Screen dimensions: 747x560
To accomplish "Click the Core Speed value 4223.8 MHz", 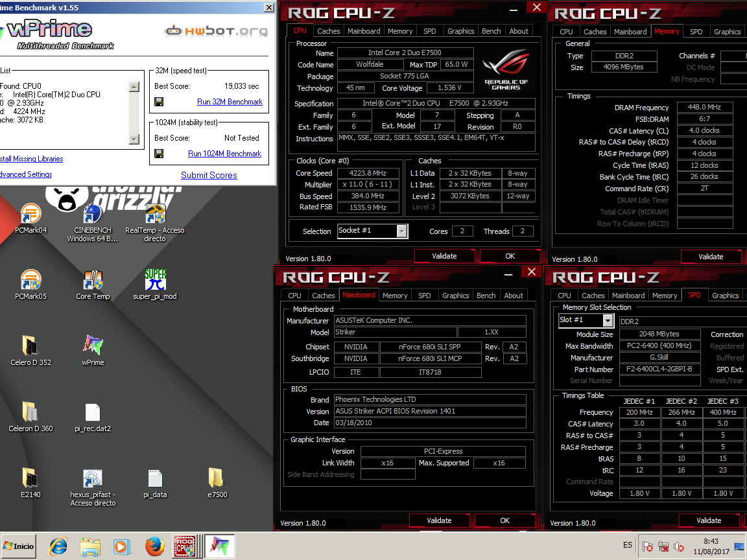I will (368, 173).
